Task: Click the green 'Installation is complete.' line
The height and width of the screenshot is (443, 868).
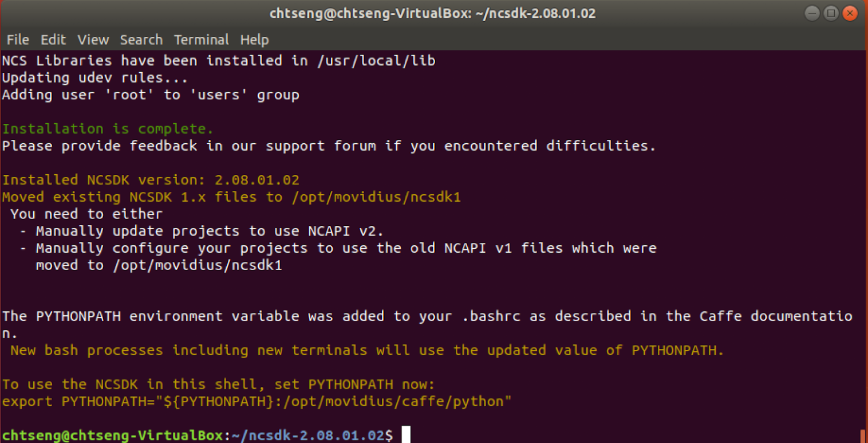Action: click(x=108, y=128)
